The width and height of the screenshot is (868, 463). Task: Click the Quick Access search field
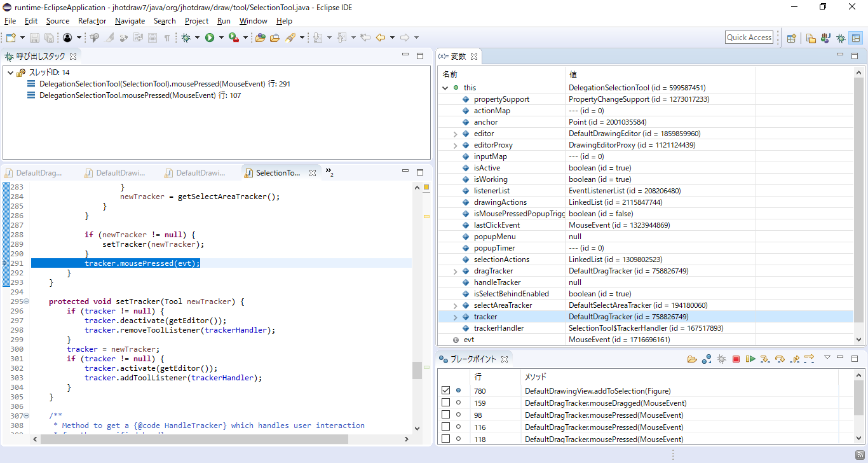point(749,38)
